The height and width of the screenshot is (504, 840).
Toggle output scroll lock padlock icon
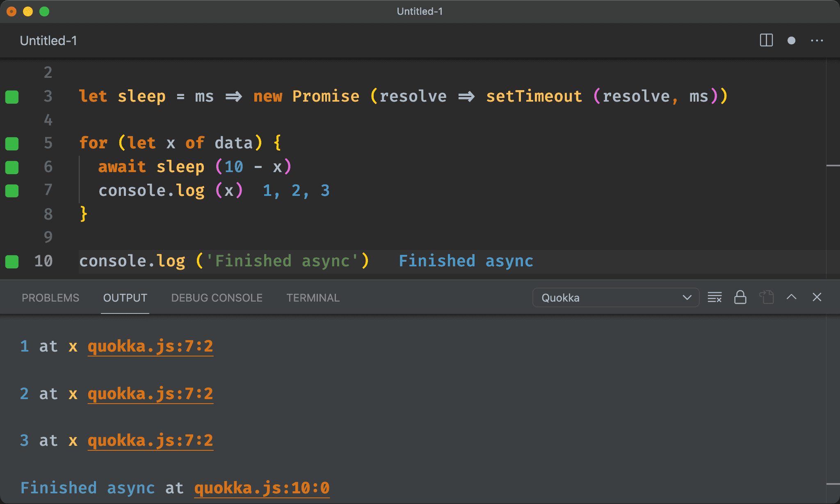pyautogui.click(x=740, y=297)
